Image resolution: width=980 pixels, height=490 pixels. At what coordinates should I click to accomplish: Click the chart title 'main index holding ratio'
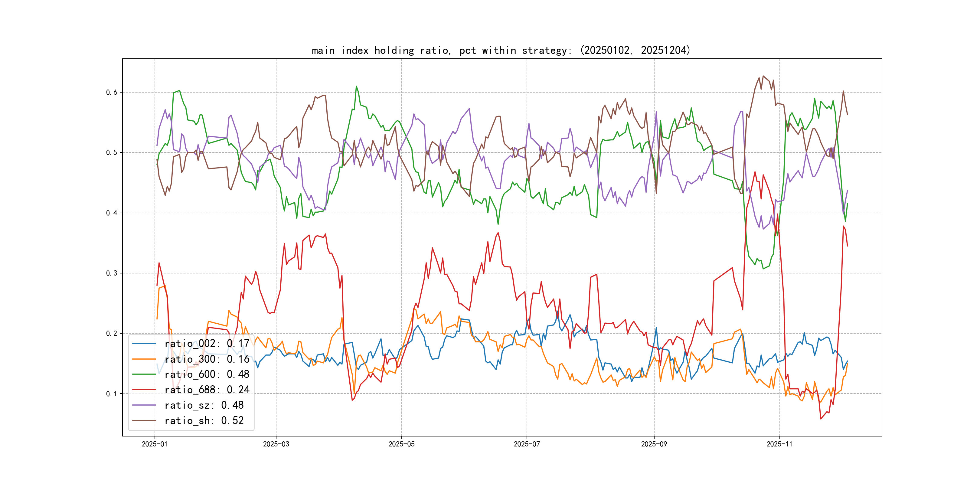click(501, 50)
